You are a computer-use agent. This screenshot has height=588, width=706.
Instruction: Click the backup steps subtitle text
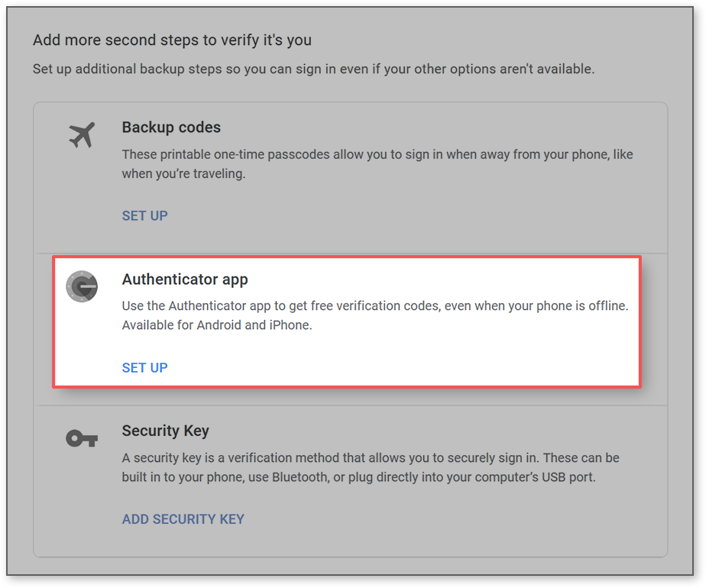pyautogui.click(x=313, y=69)
